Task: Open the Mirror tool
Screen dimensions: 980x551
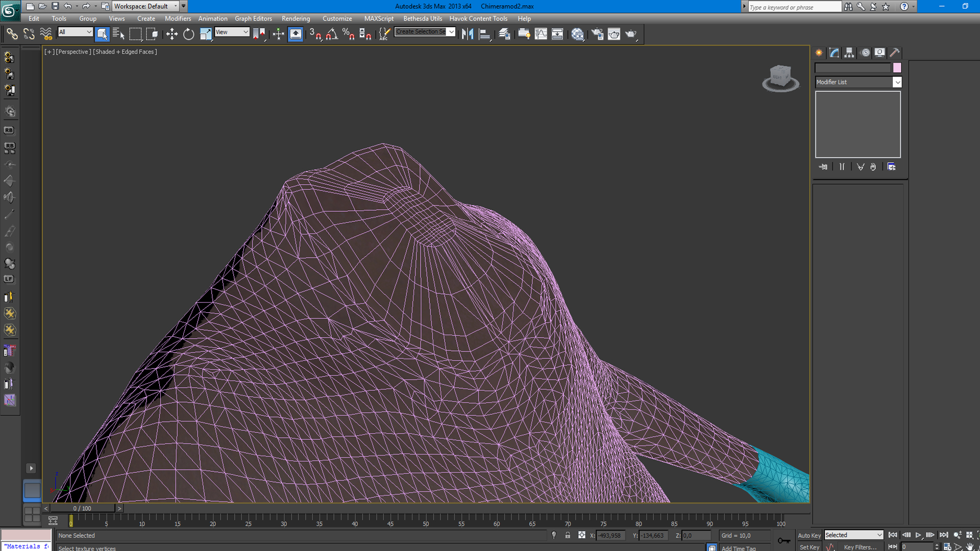Action: coord(468,34)
